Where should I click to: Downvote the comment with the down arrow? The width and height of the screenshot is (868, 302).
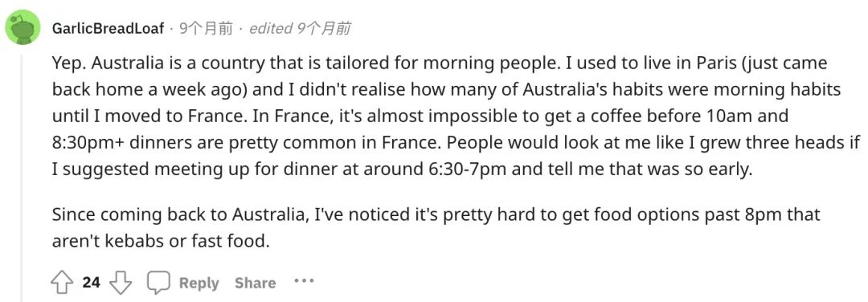pyautogui.click(x=121, y=284)
